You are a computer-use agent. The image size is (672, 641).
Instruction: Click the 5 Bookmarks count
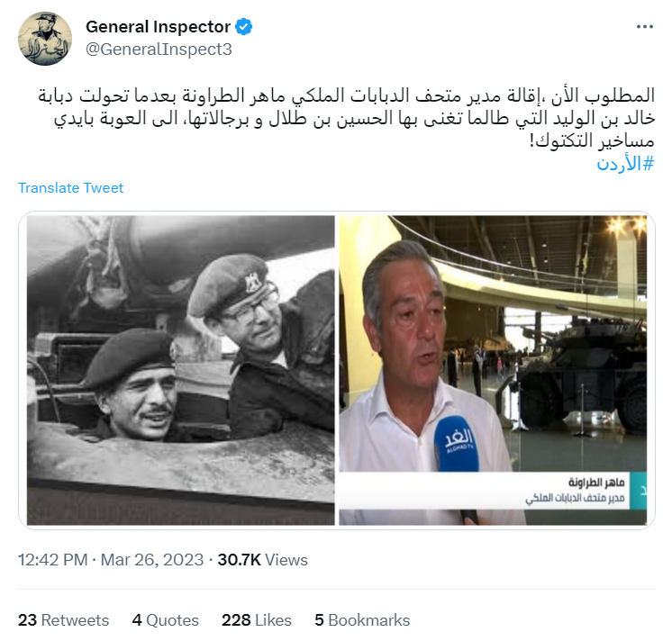(x=362, y=620)
